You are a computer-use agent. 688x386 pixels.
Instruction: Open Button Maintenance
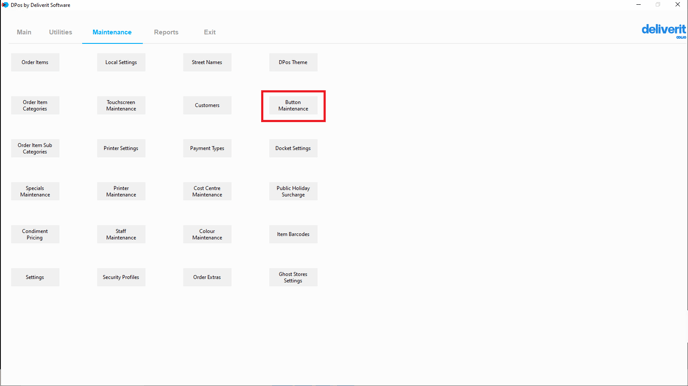tap(293, 105)
